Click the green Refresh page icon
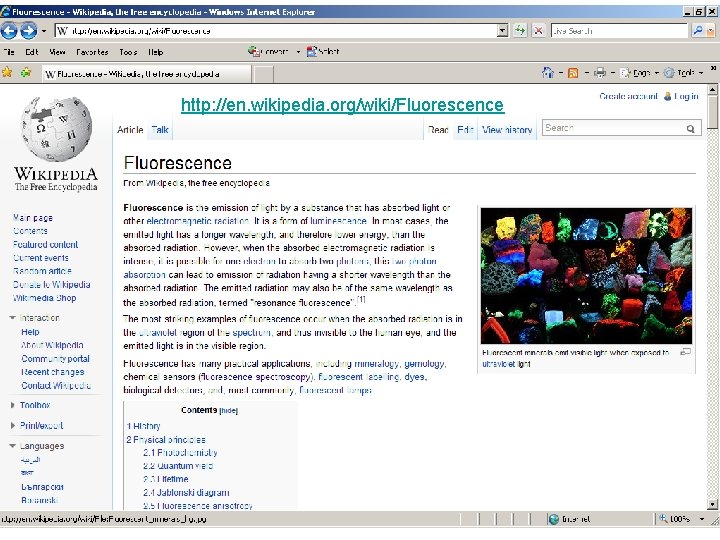720x540 pixels. pos(520,31)
